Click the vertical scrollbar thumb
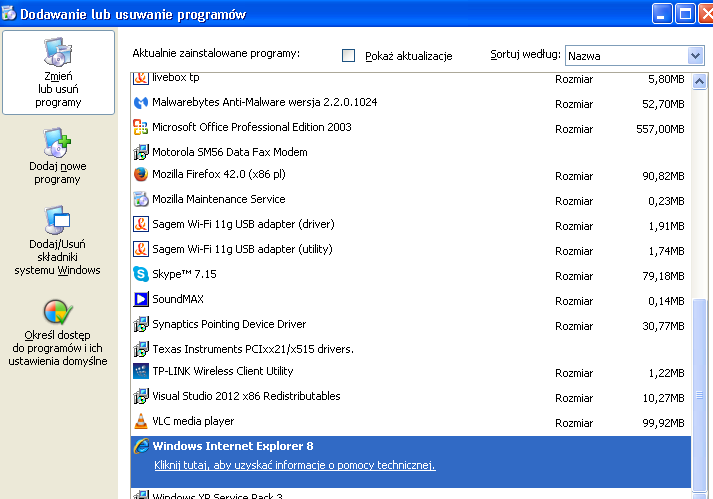713x499 pixels. (699, 395)
